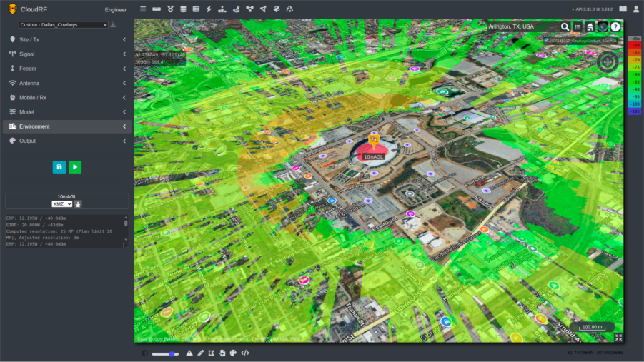Viewport: 644px width, 362px height.
Task: Toggle fullscreen map view
Action: pos(618,337)
